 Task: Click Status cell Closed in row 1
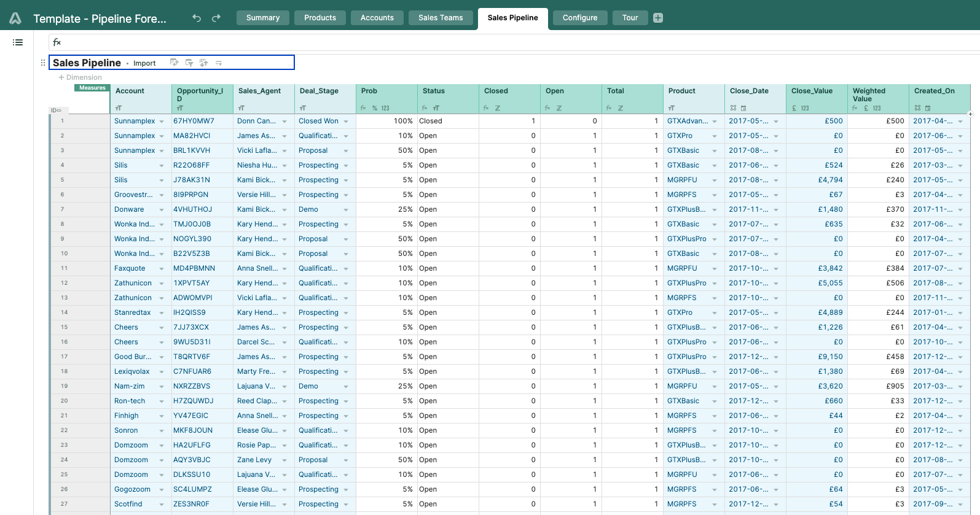(x=448, y=121)
